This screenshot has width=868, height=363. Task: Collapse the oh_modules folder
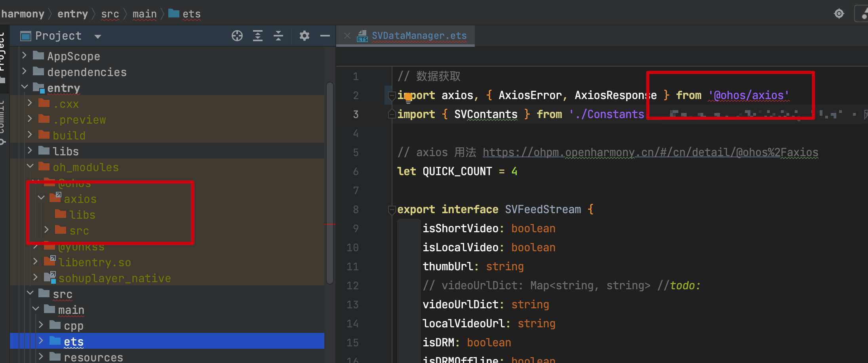pyautogui.click(x=30, y=166)
